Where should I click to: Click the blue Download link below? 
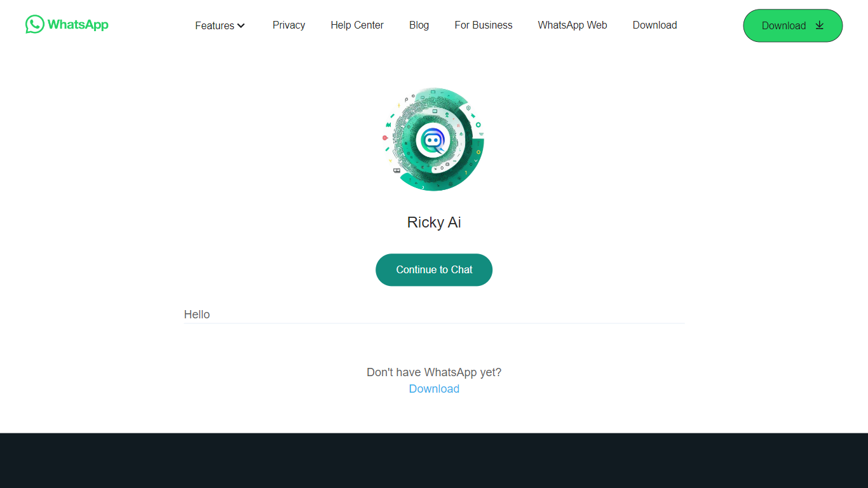tap(434, 389)
